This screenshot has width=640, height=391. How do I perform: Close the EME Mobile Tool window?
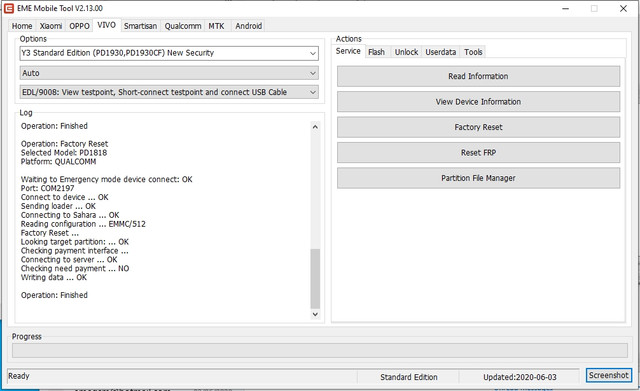(623, 9)
